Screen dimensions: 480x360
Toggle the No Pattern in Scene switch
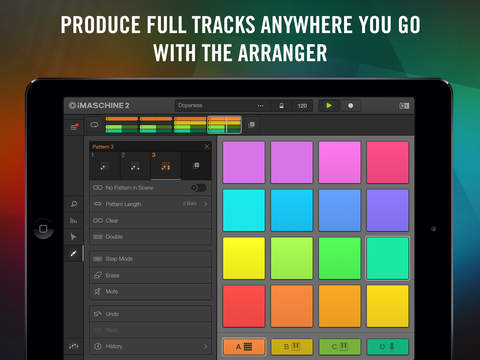(x=199, y=188)
